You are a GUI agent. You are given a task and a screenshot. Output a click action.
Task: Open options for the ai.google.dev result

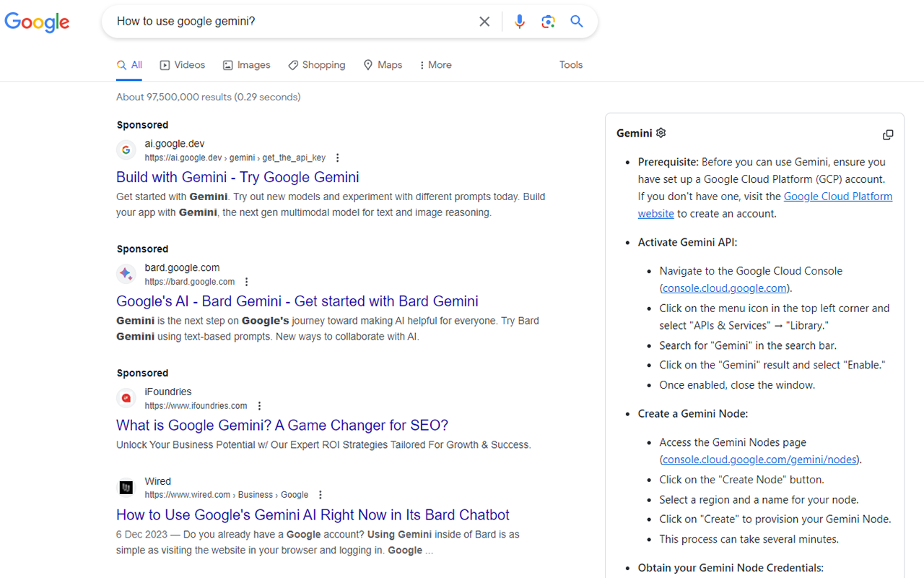(x=336, y=157)
